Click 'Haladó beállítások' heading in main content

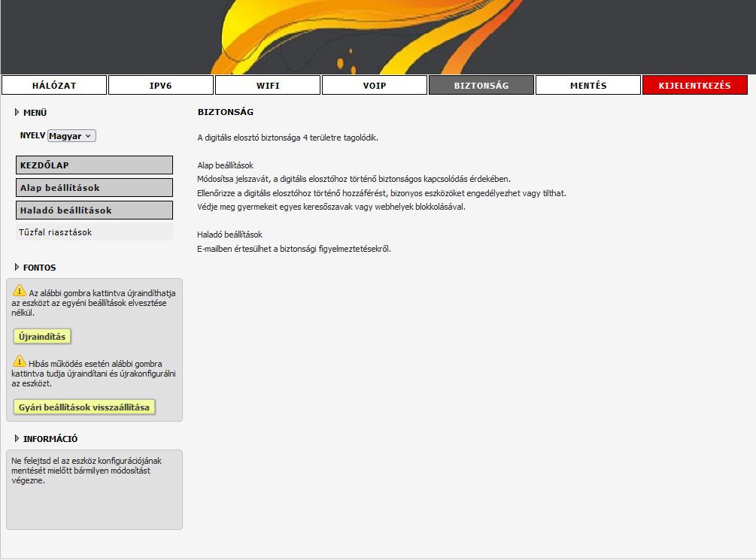(229, 235)
